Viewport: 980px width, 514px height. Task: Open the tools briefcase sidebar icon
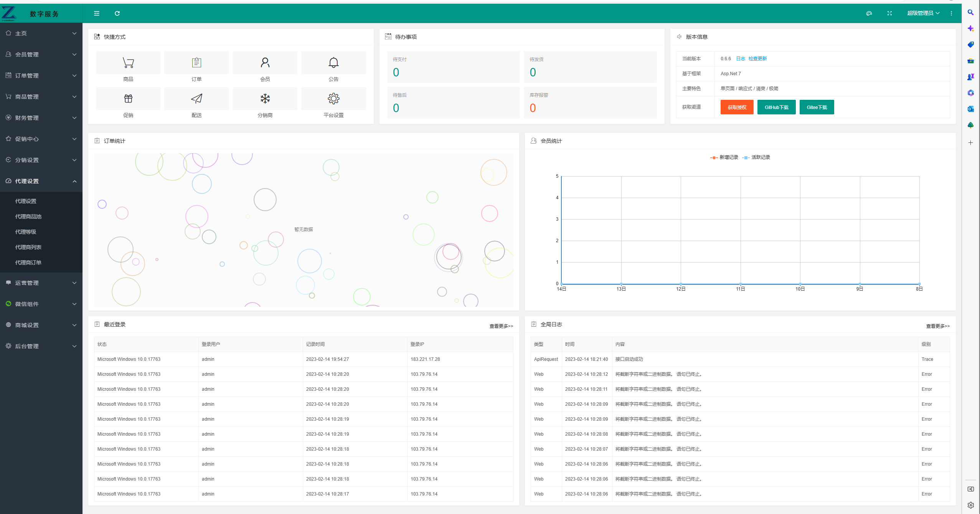(970, 61)
